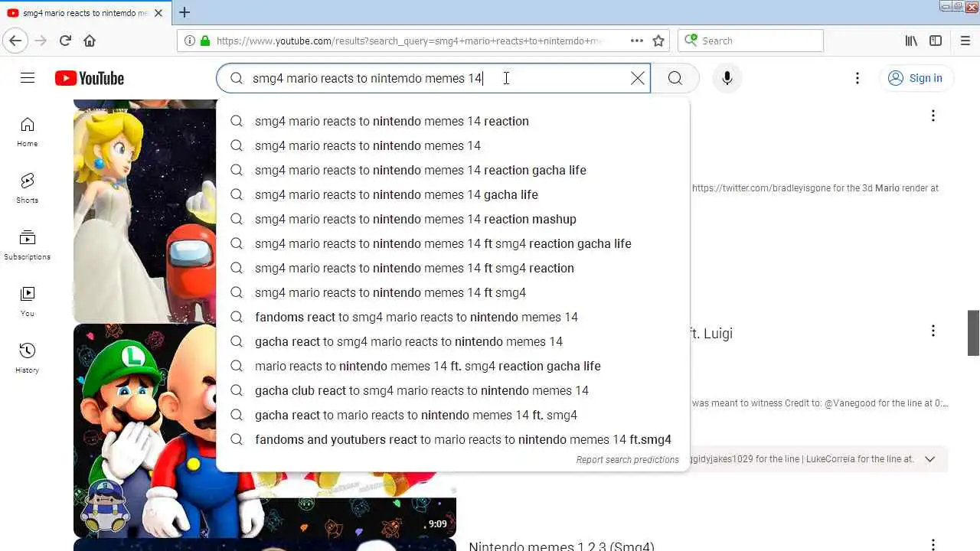Open menu for 'Nintendo memes 1 2 3' video
This screenshot has width=980, height=551.
coord(933,545)
